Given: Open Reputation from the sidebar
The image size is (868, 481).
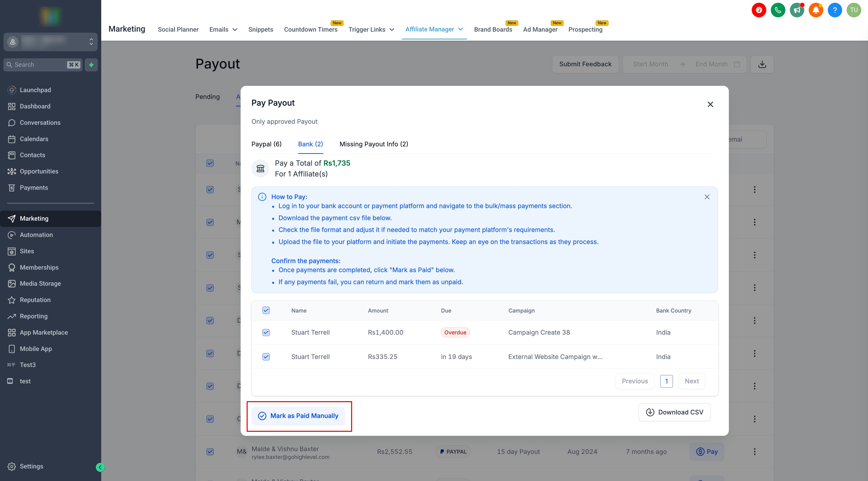Looking at the screenshot, I should click(35, 300).
